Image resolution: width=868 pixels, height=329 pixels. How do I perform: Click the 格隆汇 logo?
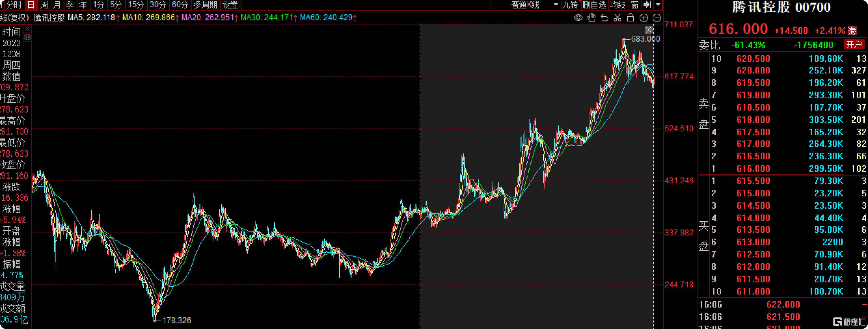(x=849, y=322)
